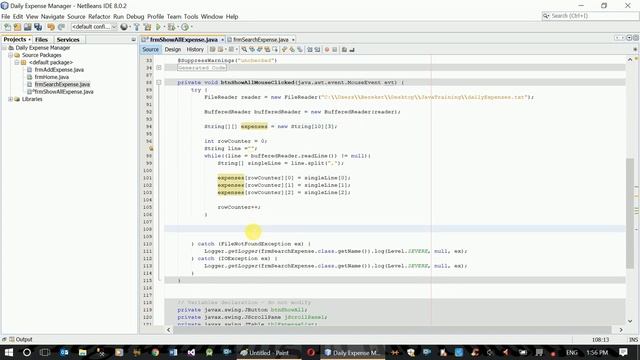Click the Build Project hammer icon
This screenshot has height=360, width=640.
[x=136, y=27]
